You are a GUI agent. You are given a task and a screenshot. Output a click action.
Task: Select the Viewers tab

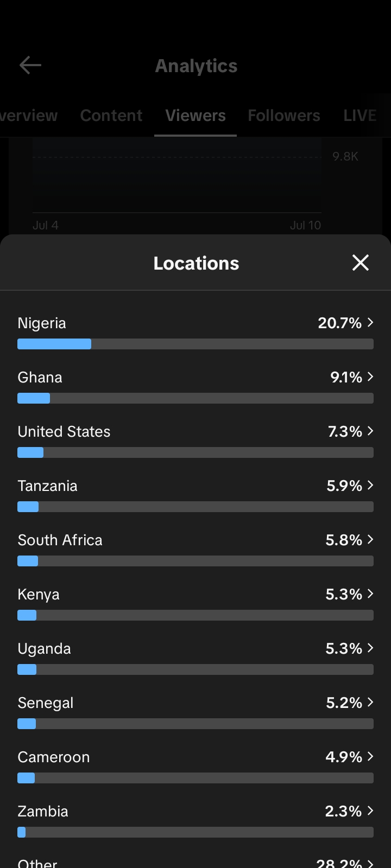click(x=195, y=116)
